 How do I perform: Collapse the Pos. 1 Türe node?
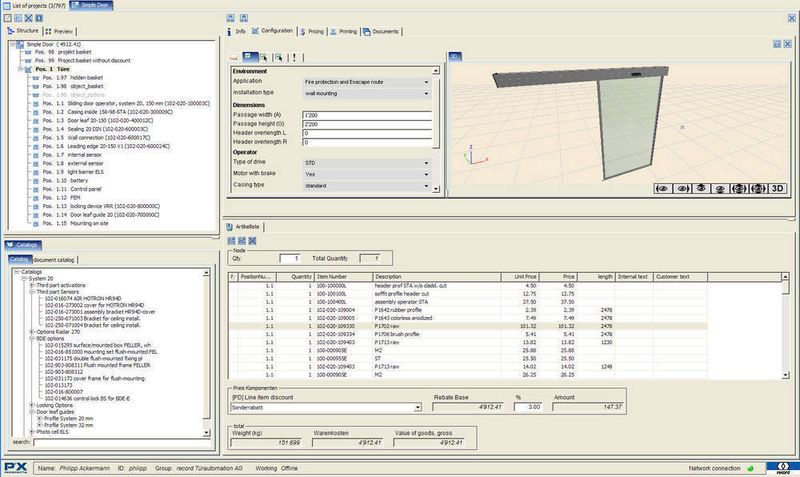click(x=21, y=69)
